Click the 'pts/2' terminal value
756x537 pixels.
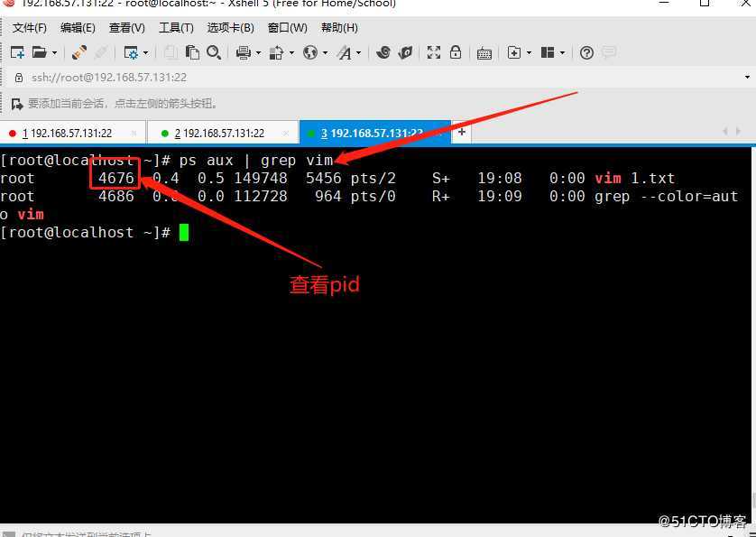[373, 179]
